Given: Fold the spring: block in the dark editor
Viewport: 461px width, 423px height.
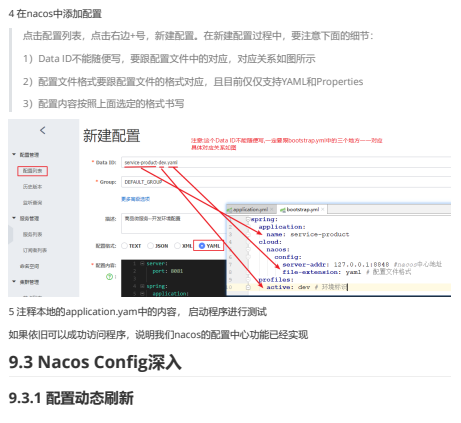Looking at the screenshot, I should pos(142,286).
